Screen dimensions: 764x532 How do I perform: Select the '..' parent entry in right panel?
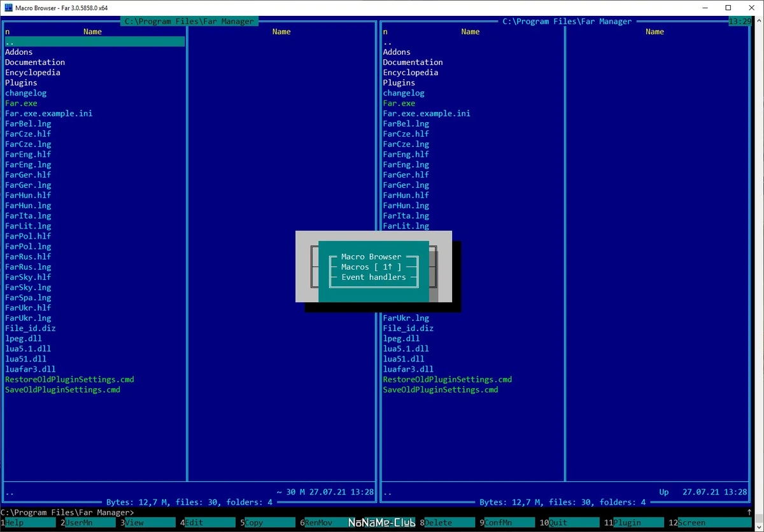[388, 41]
